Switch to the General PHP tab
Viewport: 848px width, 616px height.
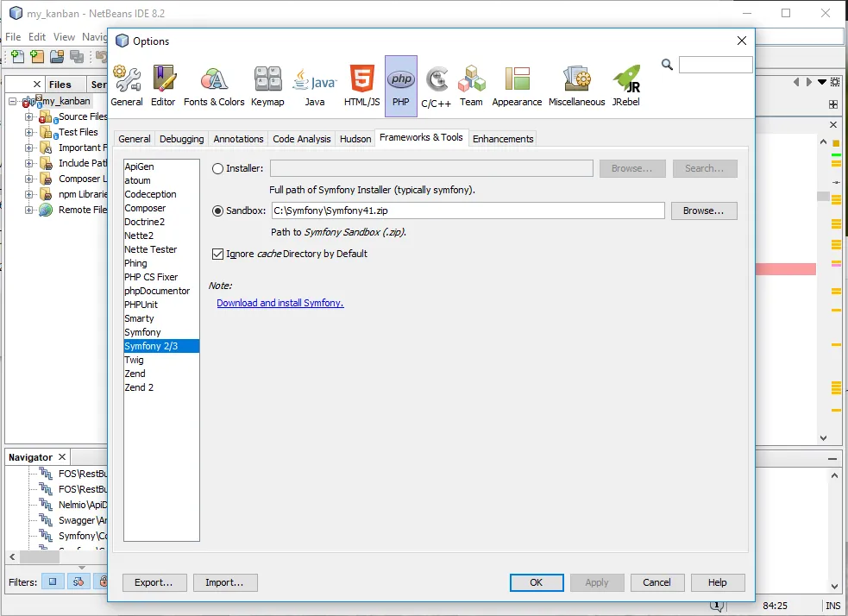[134, 139]
